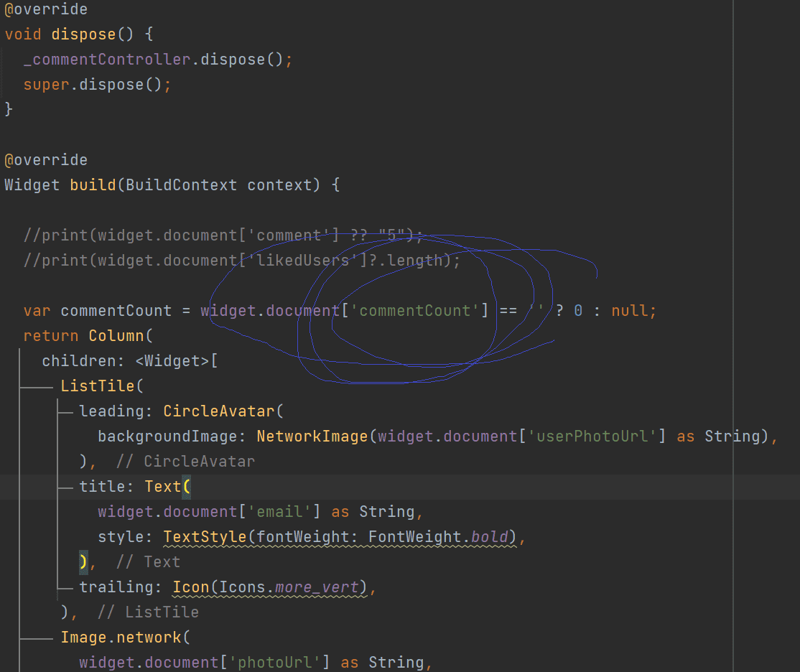The height and width of the screenshot is (672, 800).
Task: Click variable name 'commentCount' after var
Action: pos(116,310)
